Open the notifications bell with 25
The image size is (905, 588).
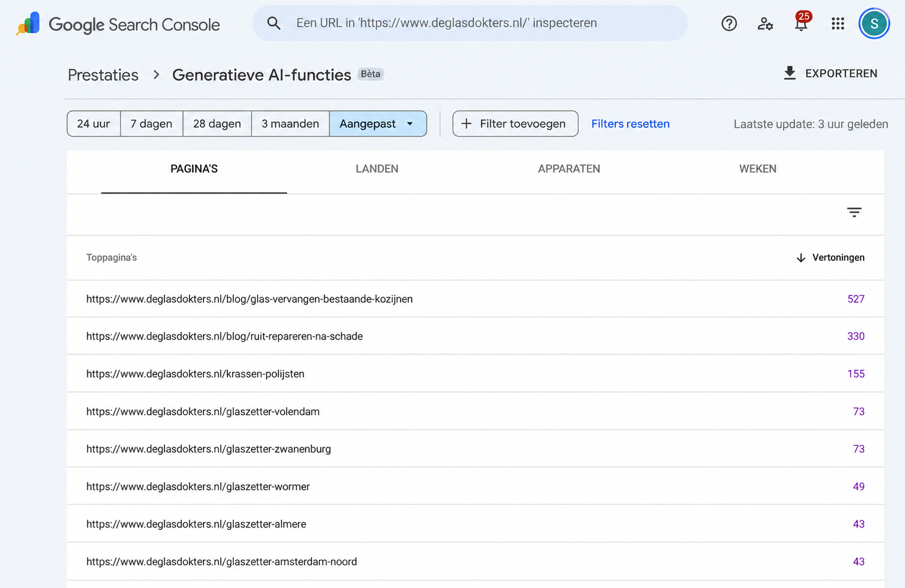[801, 22]
